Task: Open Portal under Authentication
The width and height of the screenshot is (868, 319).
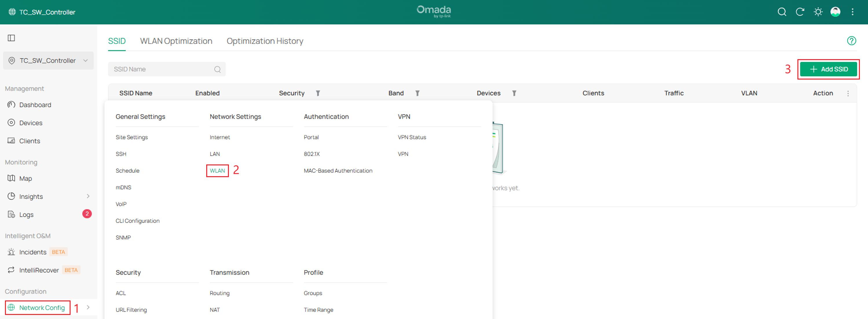Action: pyautogui.click(x=311, y=137)
